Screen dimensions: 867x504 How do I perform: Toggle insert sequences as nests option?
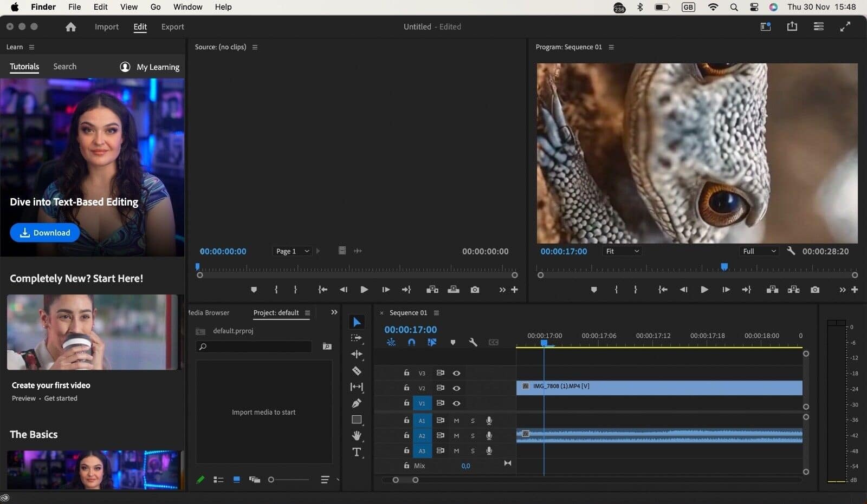point(391,342)
